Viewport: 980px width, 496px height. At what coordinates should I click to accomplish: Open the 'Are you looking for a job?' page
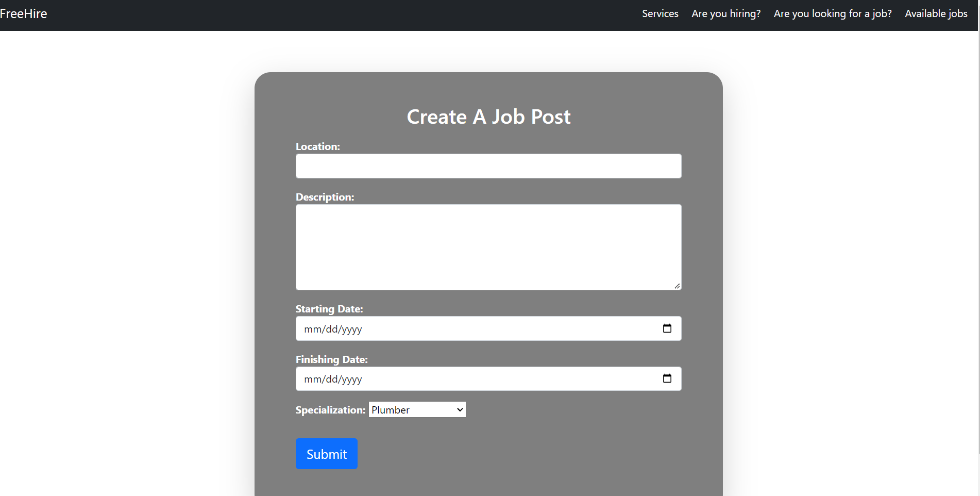click(x=833, y=13)
